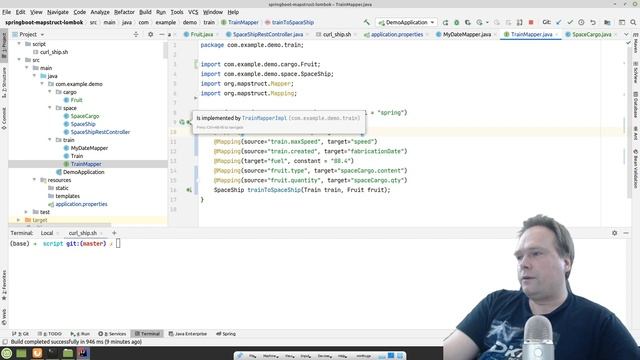Click the Search Everywhere magnifier icon
This screenshot has height=360, width=640.
tap(633, 22)
